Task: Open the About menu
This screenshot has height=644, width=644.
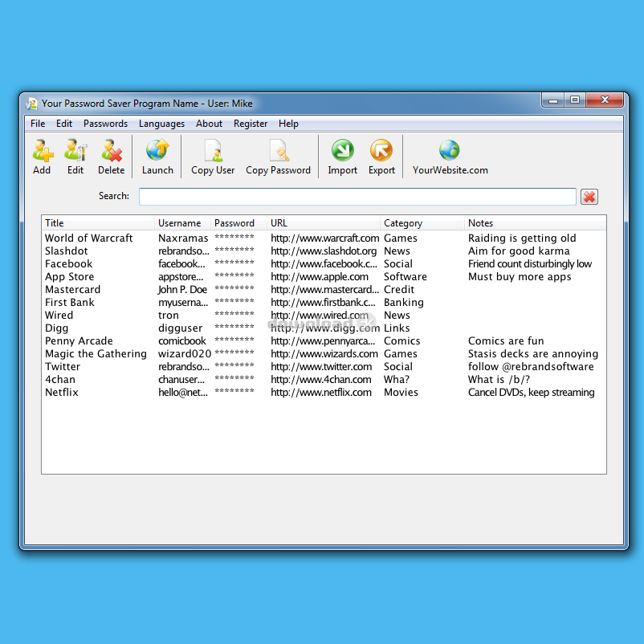Action: pos(209,124)
